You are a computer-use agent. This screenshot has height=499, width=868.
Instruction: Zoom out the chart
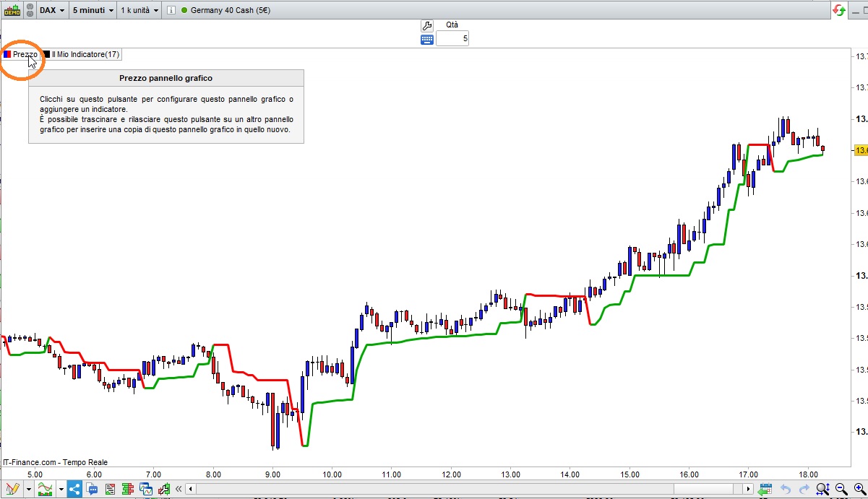(841, 490)
